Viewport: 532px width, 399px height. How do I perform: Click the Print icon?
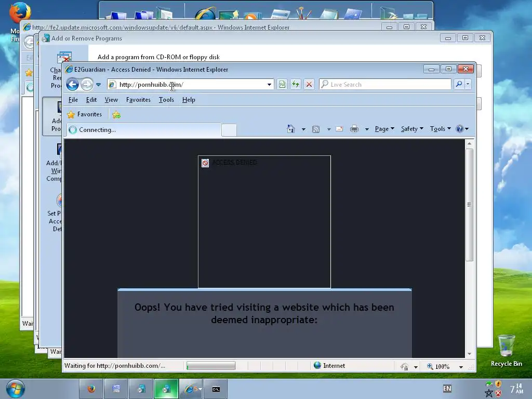click(x=354, y=129)
